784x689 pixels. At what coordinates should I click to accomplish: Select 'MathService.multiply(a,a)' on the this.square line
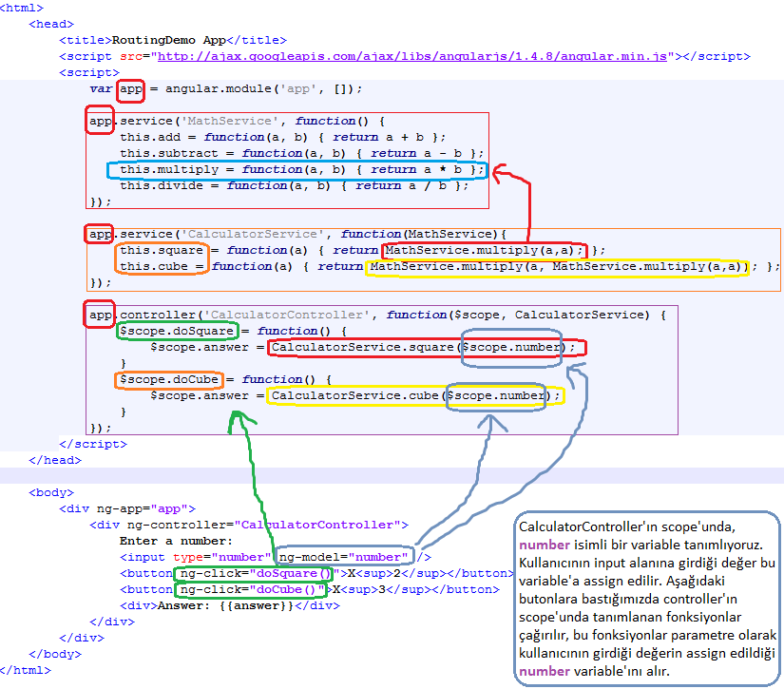[479, 250]
